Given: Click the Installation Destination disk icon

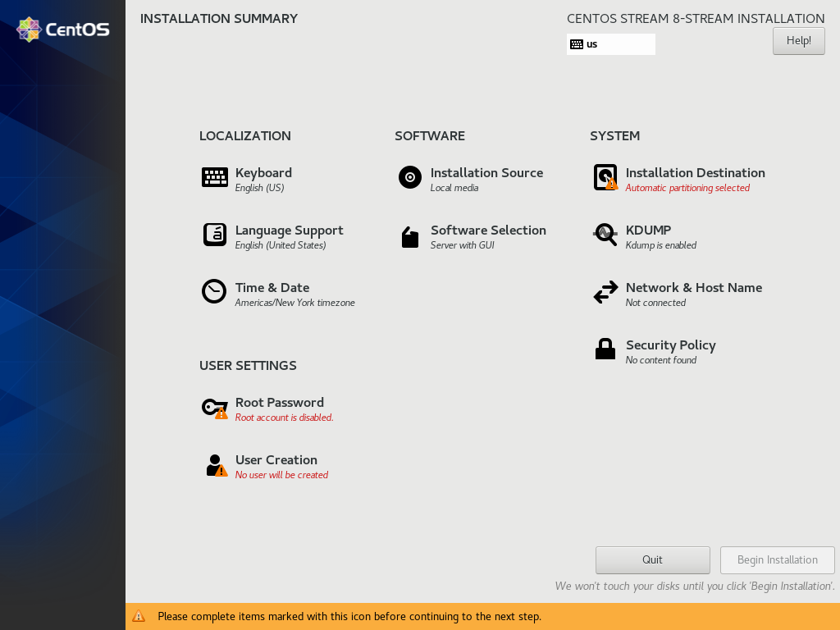Looking at the screenshot, I should (x=605, y=177).
